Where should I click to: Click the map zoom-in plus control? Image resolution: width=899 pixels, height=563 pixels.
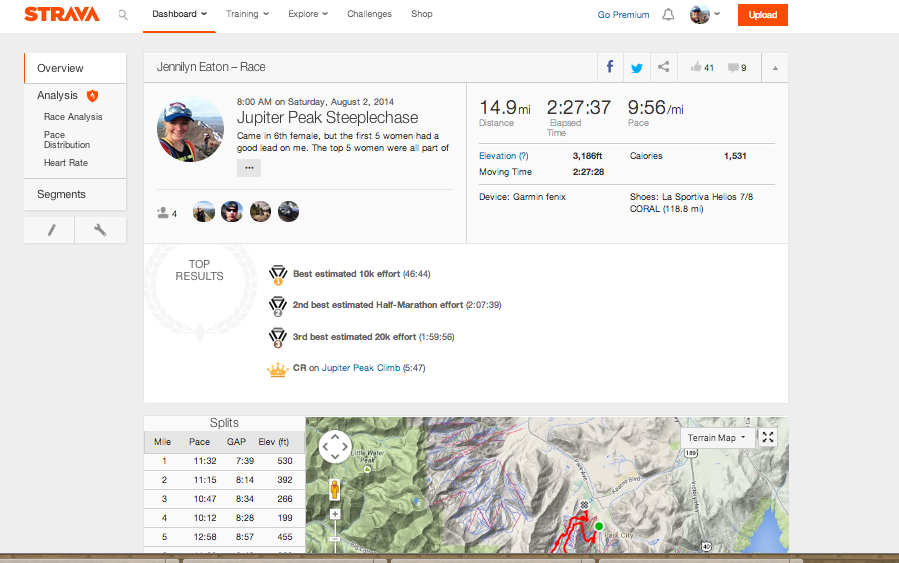coord(335,514)
